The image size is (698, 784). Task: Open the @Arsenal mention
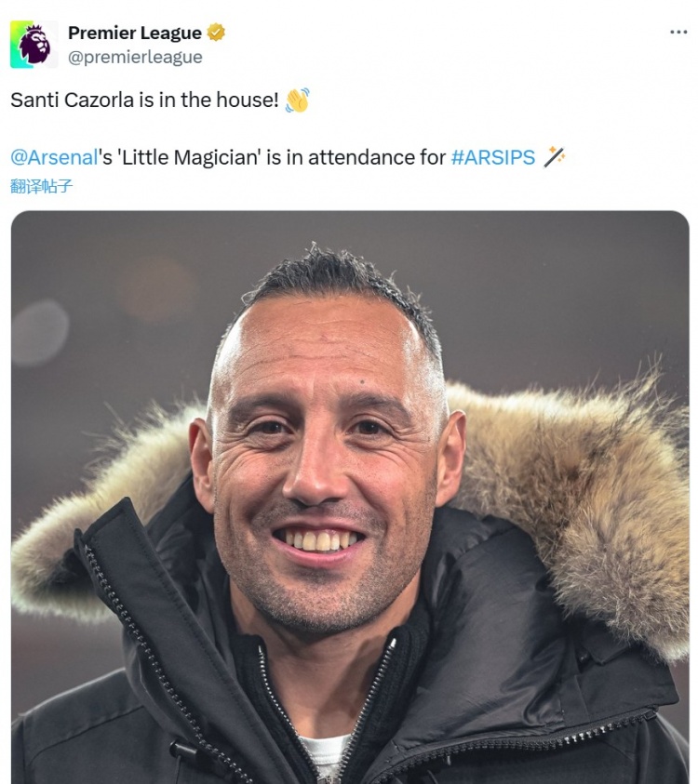(x=53, y=157)
